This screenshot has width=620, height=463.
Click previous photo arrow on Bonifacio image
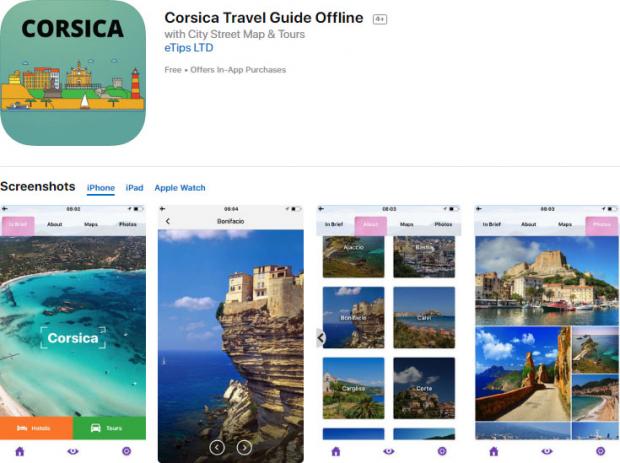tap(217, 448)
